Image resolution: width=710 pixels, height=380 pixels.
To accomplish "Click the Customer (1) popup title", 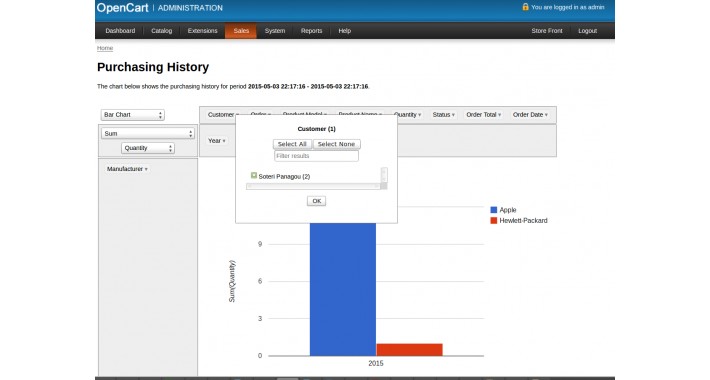I will tap(317, 129).
